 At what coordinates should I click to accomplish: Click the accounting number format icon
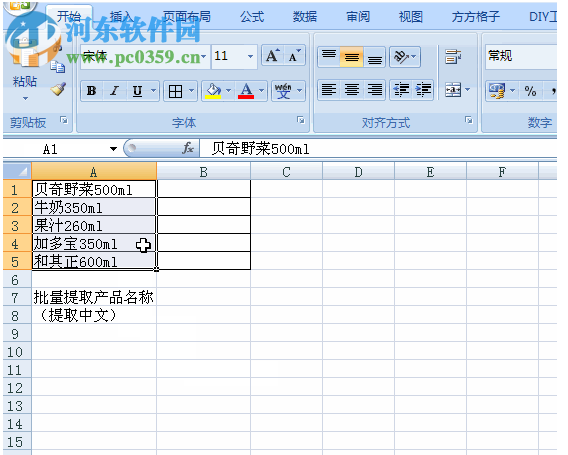point(497,91)
